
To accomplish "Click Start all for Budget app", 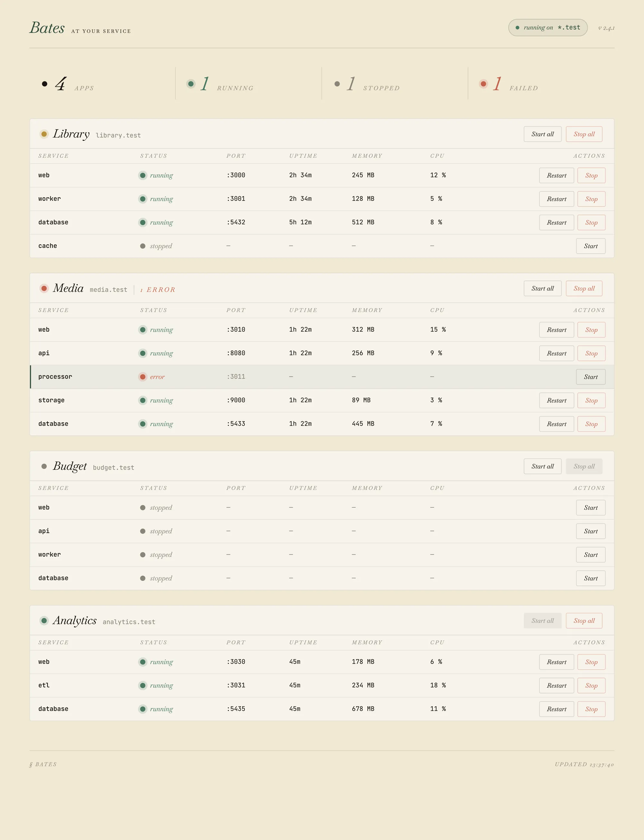I will click(x=543, y=466).
